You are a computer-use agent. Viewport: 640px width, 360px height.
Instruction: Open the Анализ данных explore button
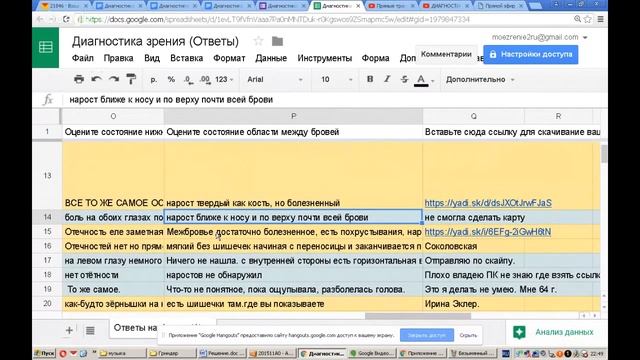554,332
